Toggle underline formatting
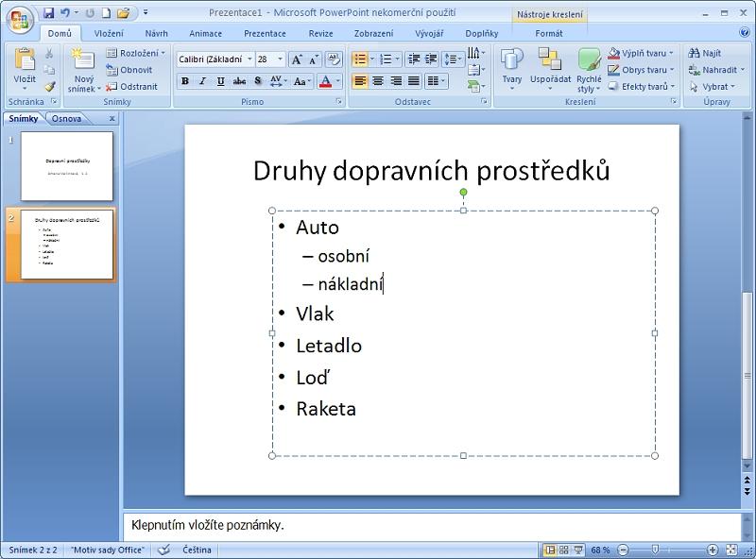756x559 pixels. (221, 81)
